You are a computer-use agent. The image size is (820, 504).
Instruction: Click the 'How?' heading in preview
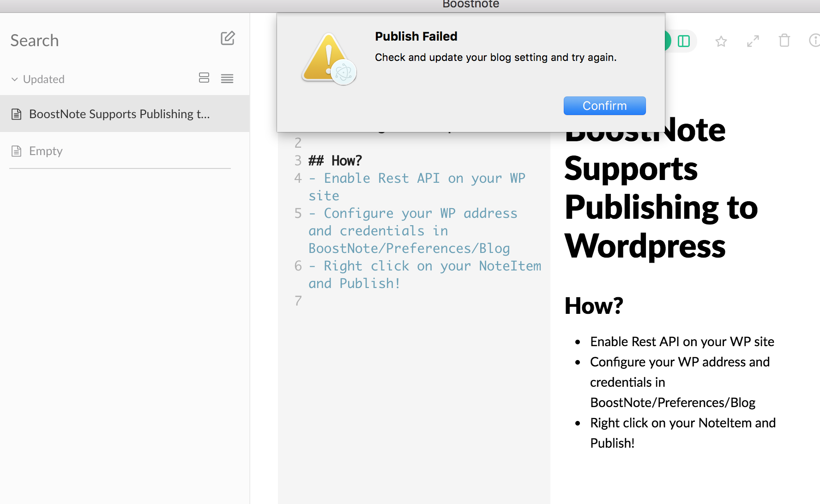(594, 306)
